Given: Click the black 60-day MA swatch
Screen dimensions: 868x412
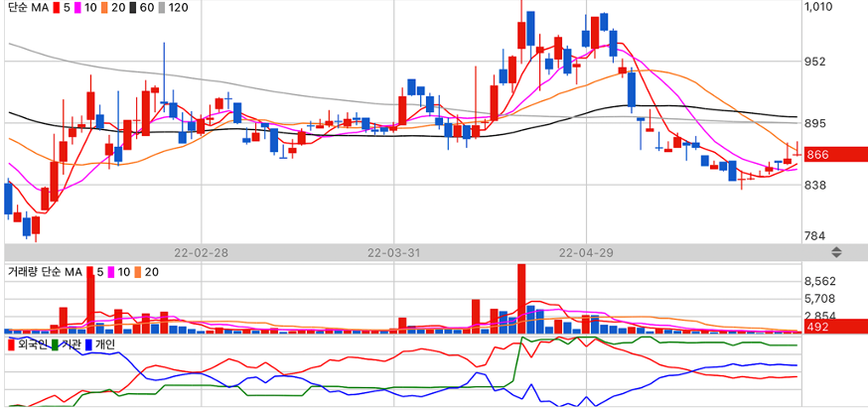Looking at the screenshot, I should 134,8.
